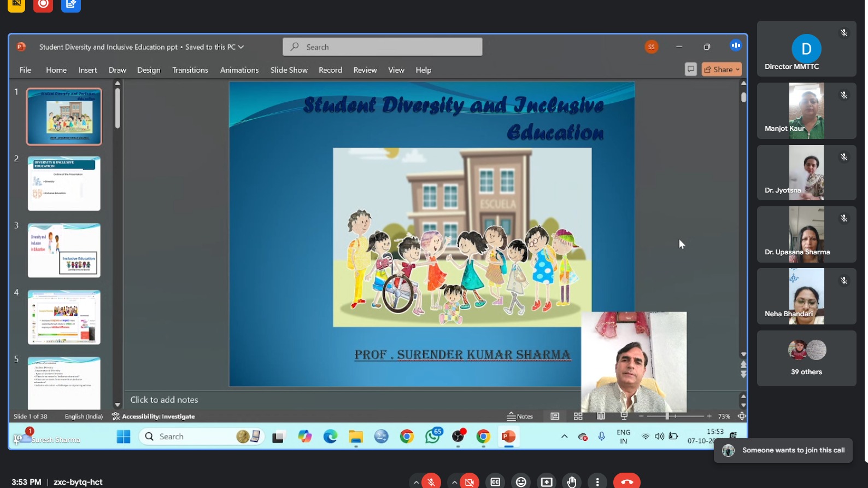This screenshot has width=868, height=488.
Task: Click the 'PROF . SURENDER KUMAR SHARMA' text
Action: tap(462, 355)
